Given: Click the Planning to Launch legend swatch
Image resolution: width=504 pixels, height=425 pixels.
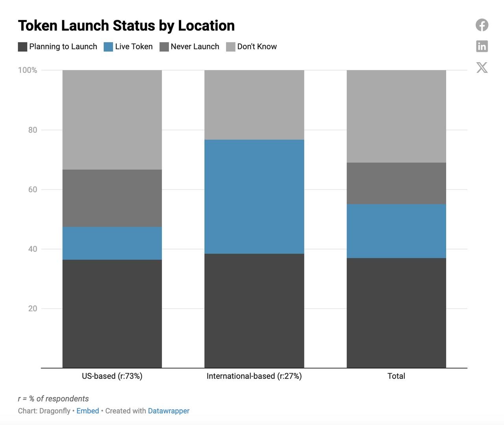Looking at the screenshot, I should pos(22,47).
